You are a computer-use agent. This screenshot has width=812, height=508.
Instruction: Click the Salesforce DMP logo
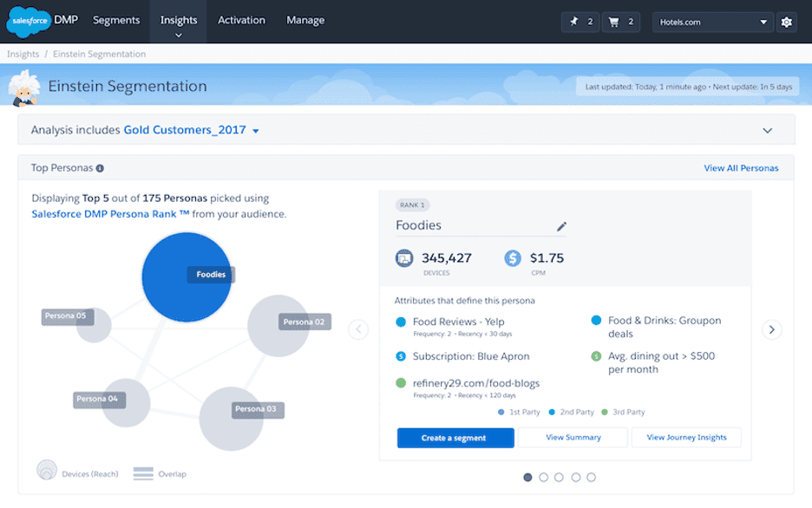click(29, 18)
